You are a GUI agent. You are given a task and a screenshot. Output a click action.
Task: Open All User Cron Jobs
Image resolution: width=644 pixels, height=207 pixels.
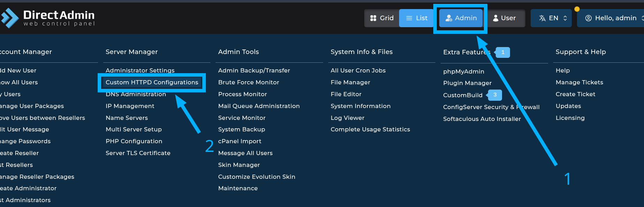pos(358,70)
